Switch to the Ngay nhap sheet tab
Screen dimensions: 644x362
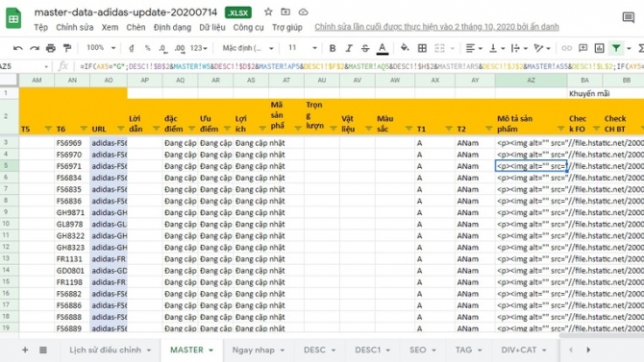click(259, 350)
